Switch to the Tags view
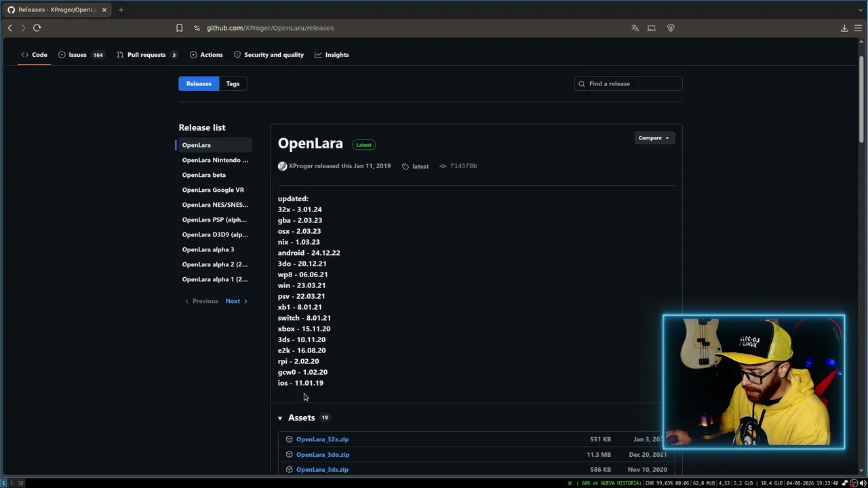Screen dimensions: 868x488 (x=233, y=83)
